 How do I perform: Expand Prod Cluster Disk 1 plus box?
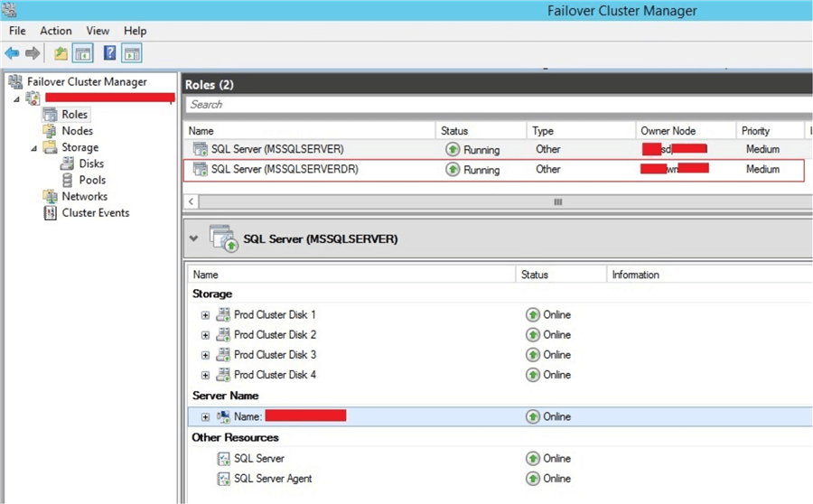point(205,315)
